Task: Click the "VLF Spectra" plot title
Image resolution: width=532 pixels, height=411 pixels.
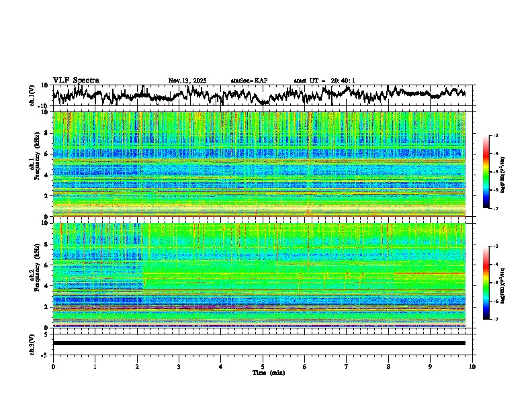Action: 76,81
